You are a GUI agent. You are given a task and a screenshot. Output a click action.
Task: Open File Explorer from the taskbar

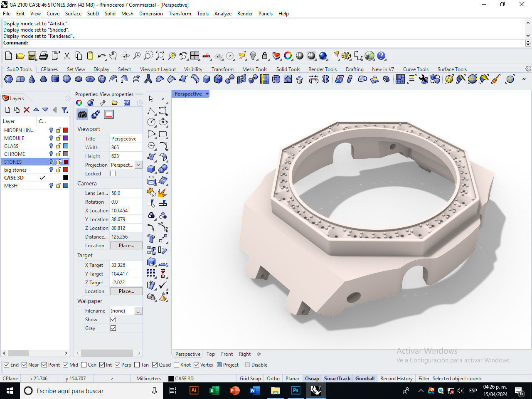(x=275, y=390)
